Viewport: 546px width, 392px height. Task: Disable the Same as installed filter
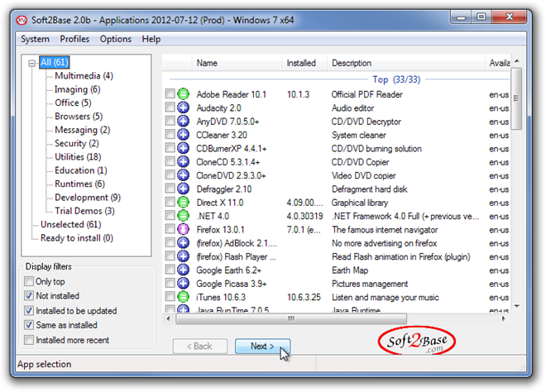tap(29, 325)
